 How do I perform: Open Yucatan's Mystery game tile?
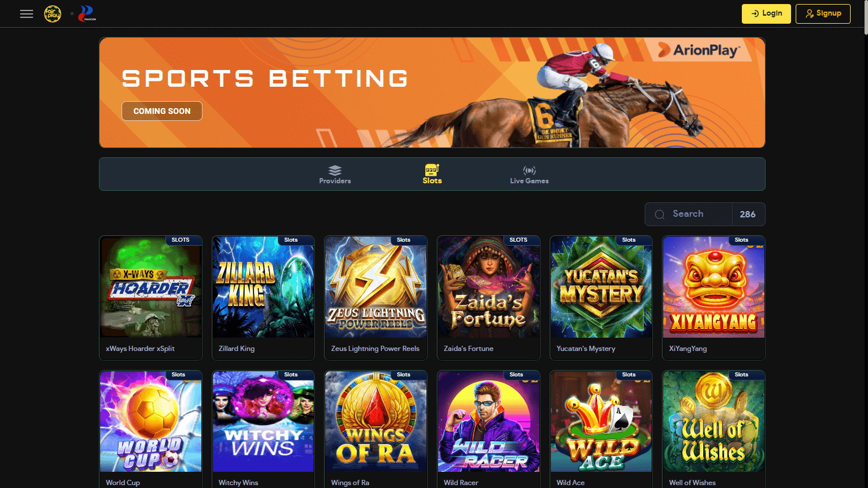[601, 298]
